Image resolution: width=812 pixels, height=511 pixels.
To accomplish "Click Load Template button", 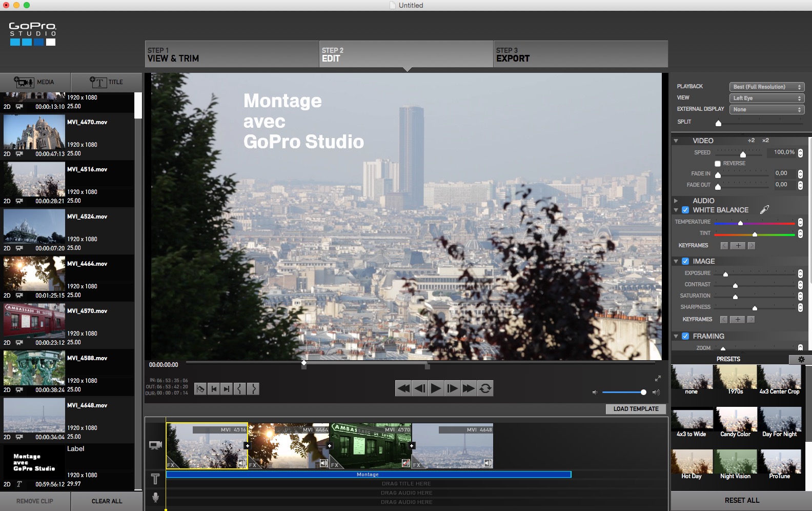I will tap(636, 409).
